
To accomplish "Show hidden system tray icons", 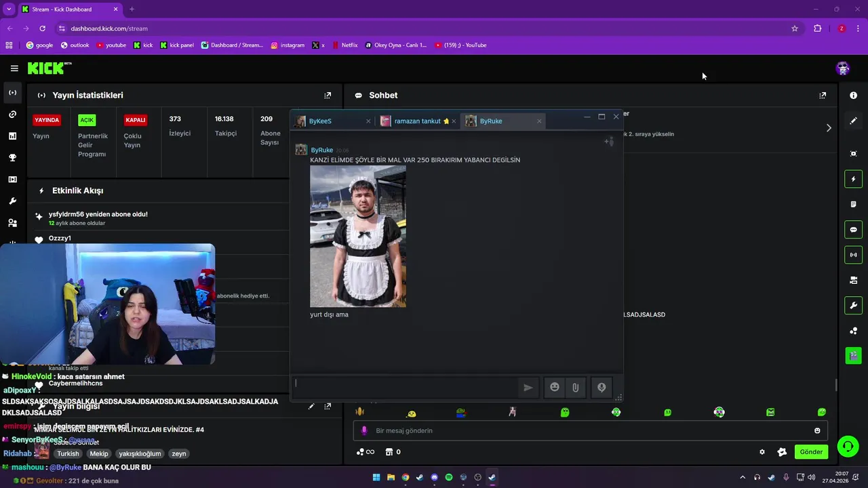I will click(743, 477).
